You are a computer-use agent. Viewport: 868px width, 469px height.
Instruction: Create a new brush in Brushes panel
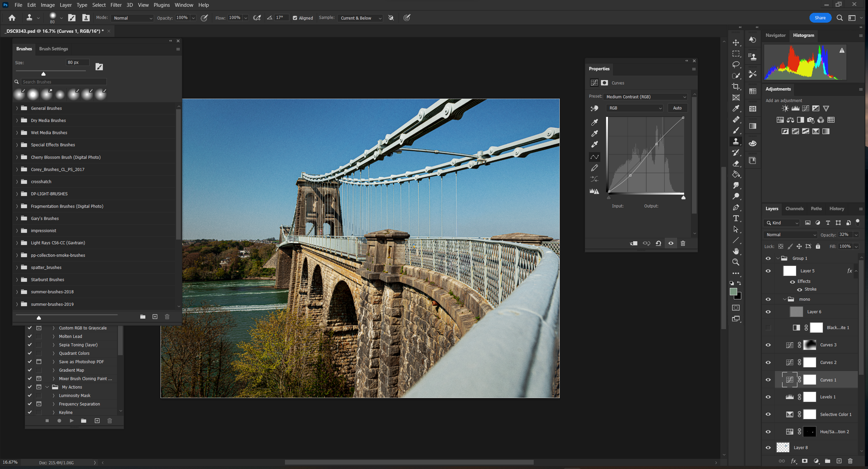pos(155,317)
